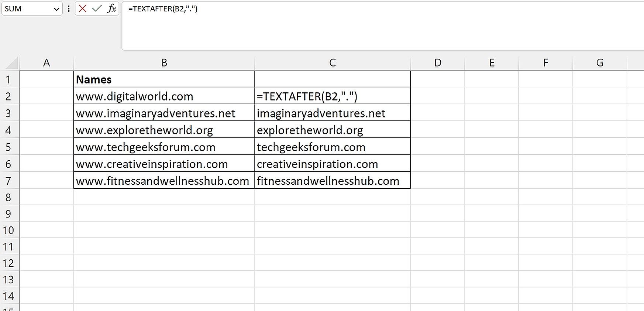The width and height of the screenshot is (644, 311).
Task: Select row 7 header
Action: pos(10,181)
